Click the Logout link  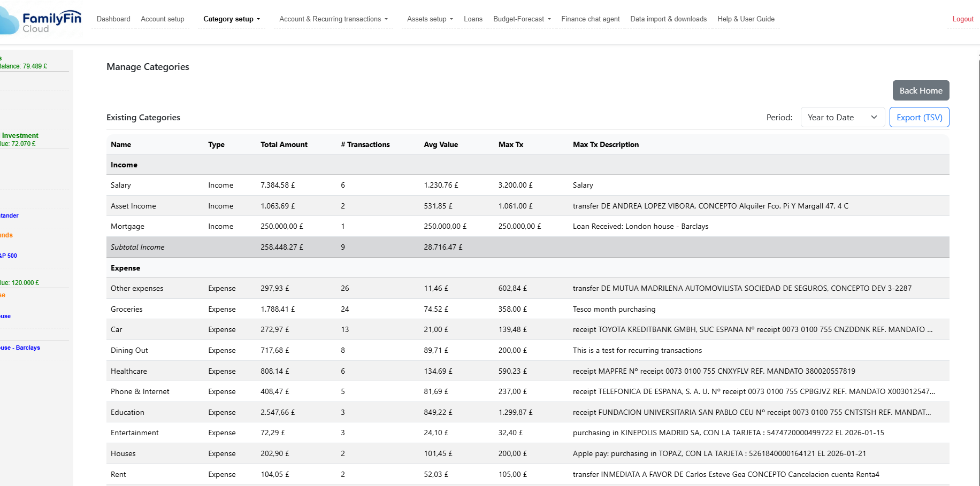coord(963,19)
